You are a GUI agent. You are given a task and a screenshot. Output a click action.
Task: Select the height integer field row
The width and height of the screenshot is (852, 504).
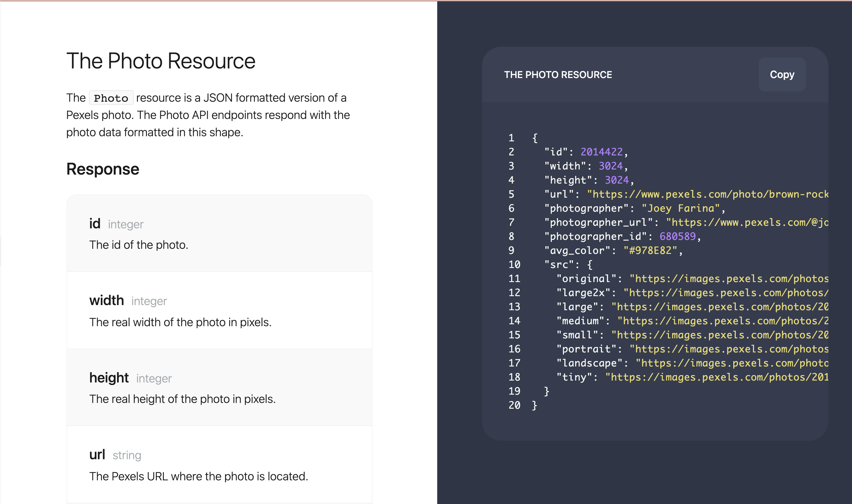click(220, 387)
